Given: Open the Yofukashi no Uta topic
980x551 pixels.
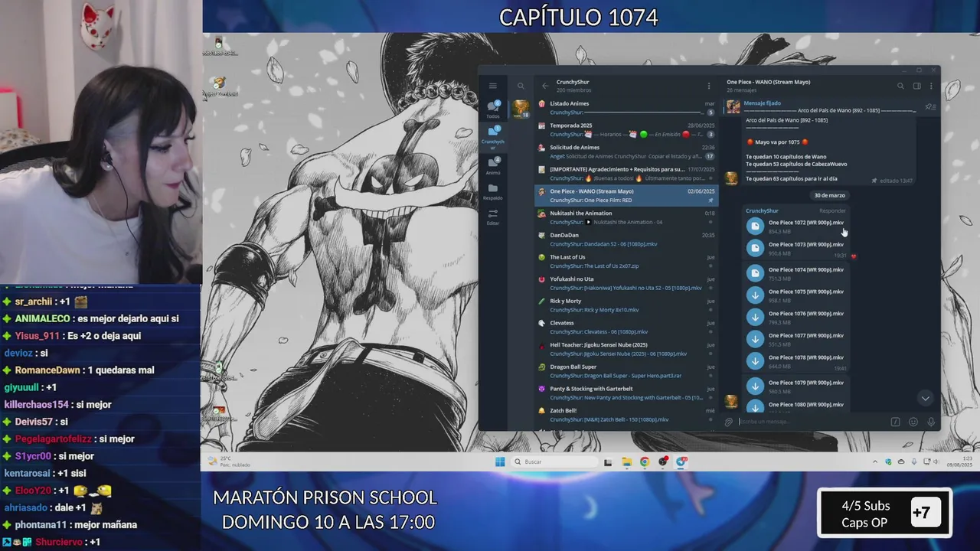Looking at the screenshot, I should (x=627, y=283).
